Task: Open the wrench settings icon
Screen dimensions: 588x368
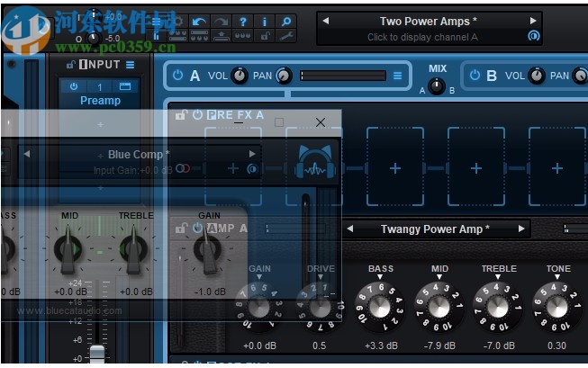Action: tap(286, 36)
